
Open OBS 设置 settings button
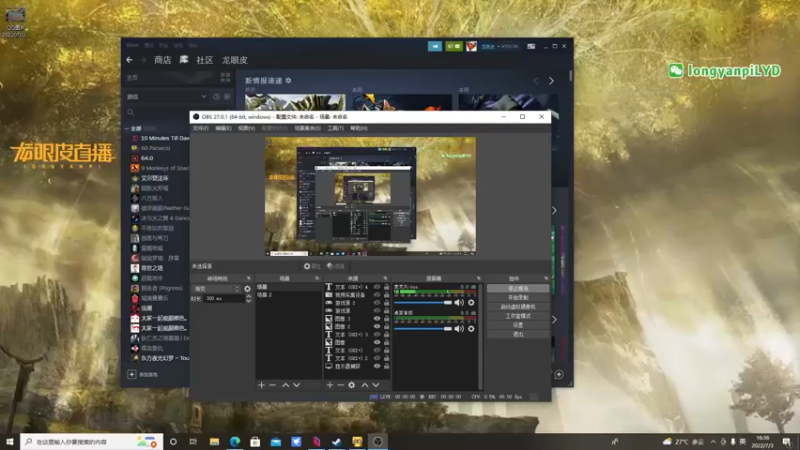point(518,325)
